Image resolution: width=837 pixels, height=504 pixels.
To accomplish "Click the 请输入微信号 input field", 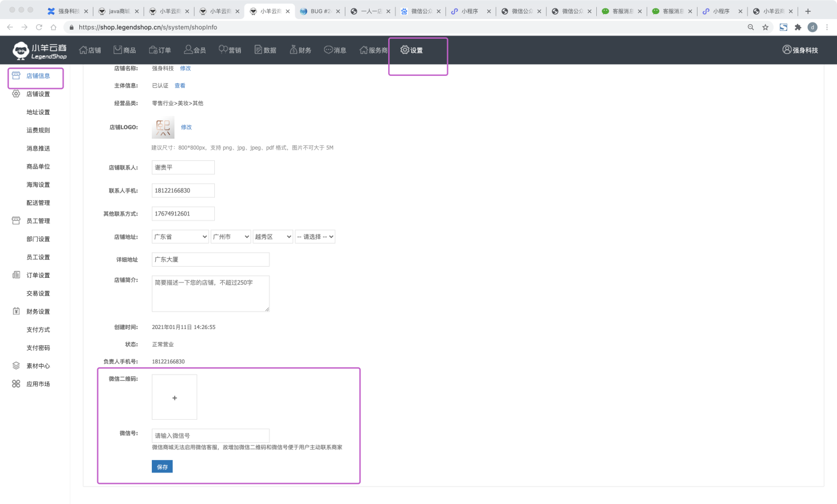I will 210,435.
